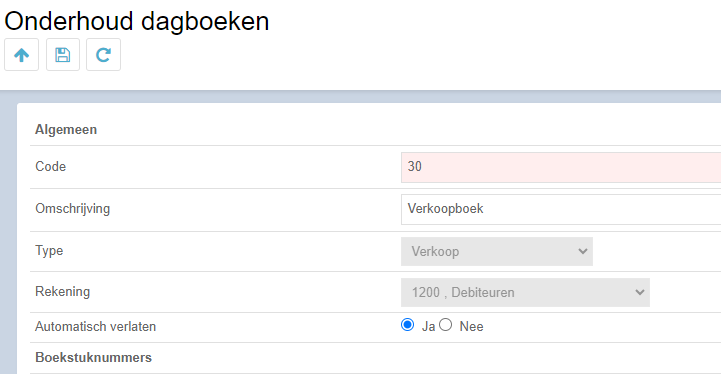Click the blue up-arrow back icon
721x374 pixels.
tap(22, 55)
